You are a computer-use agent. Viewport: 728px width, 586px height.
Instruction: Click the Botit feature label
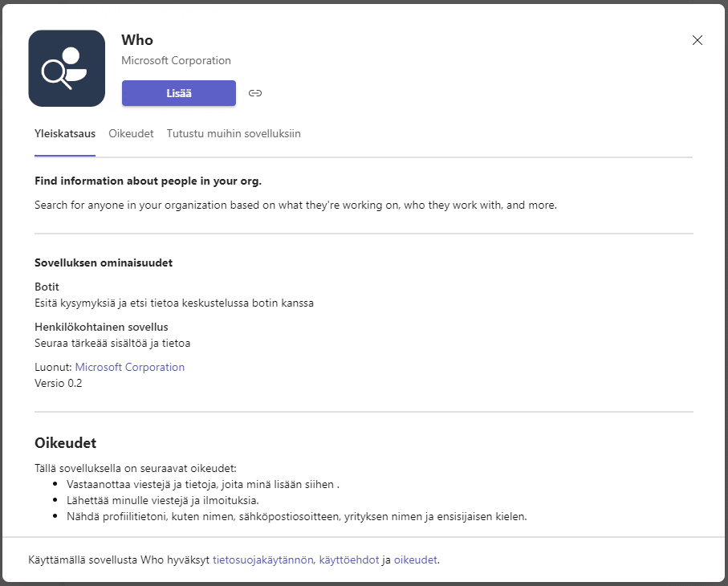(x=47, y=287)
